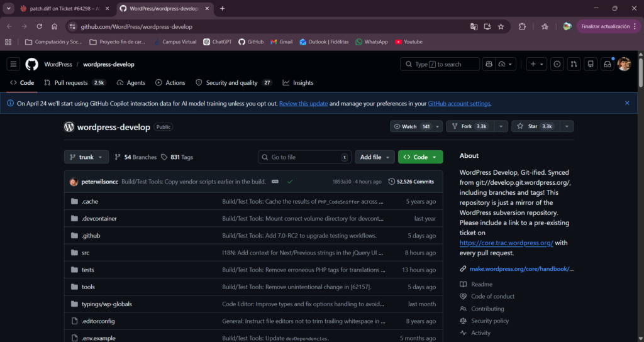Dismiss the Copilot data banner
Screen dimensions: 644x342
click(627, 103)
